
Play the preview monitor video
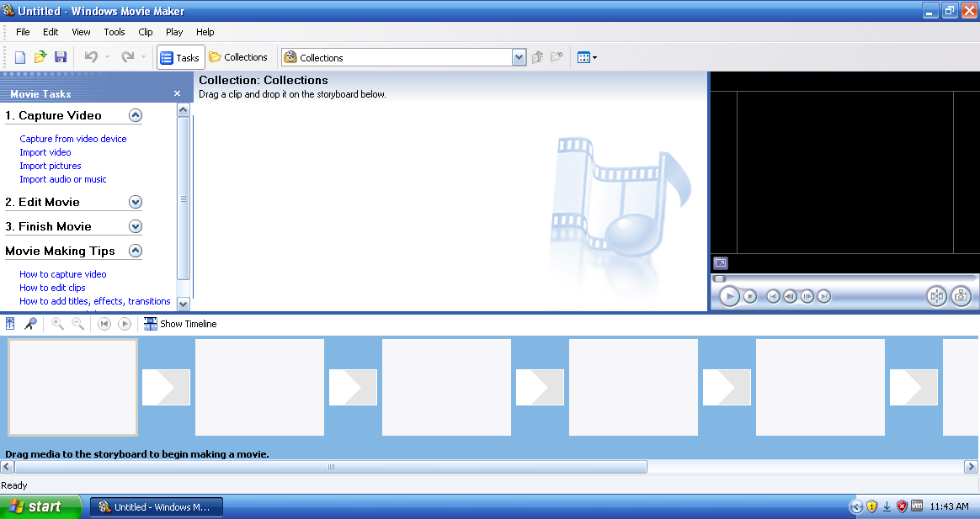tap(729, 296)
